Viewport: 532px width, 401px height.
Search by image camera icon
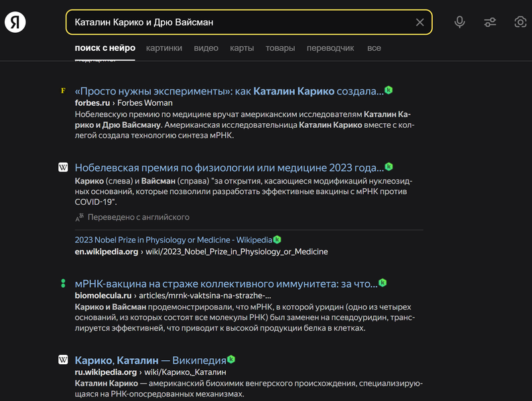(x=520, y=22)
